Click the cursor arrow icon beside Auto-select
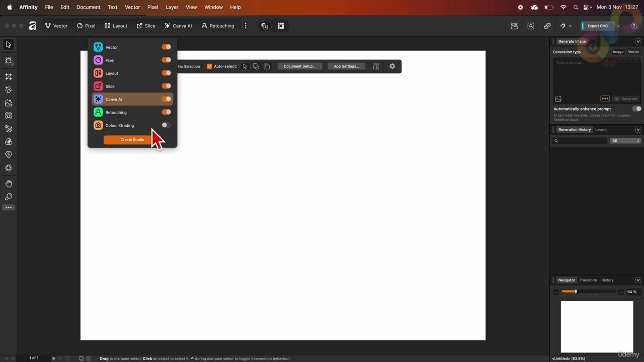 (245, 66)
